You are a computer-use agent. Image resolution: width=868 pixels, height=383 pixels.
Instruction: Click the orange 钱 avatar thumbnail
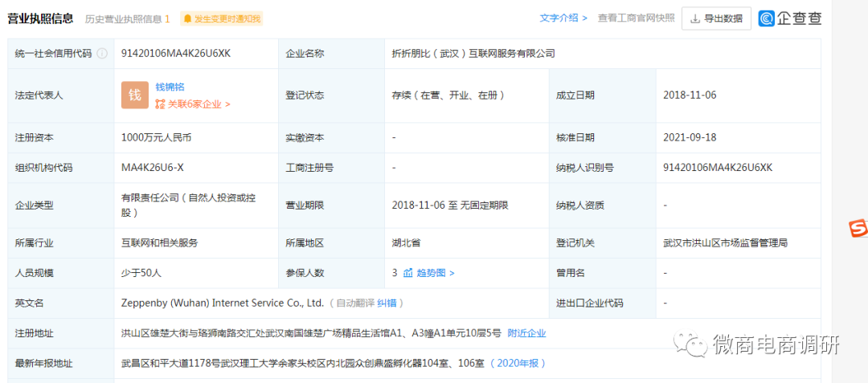pyautogui.click(x=135, y=95)
